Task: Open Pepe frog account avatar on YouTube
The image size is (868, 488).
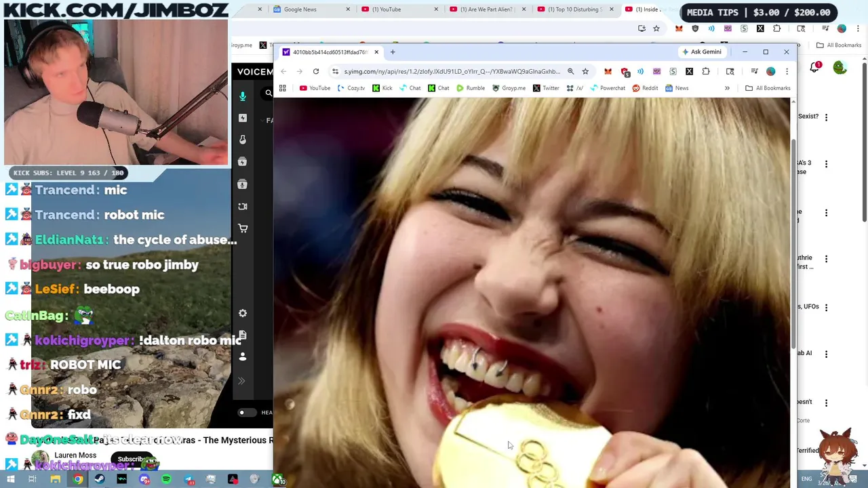Action: tap(840, 67)
